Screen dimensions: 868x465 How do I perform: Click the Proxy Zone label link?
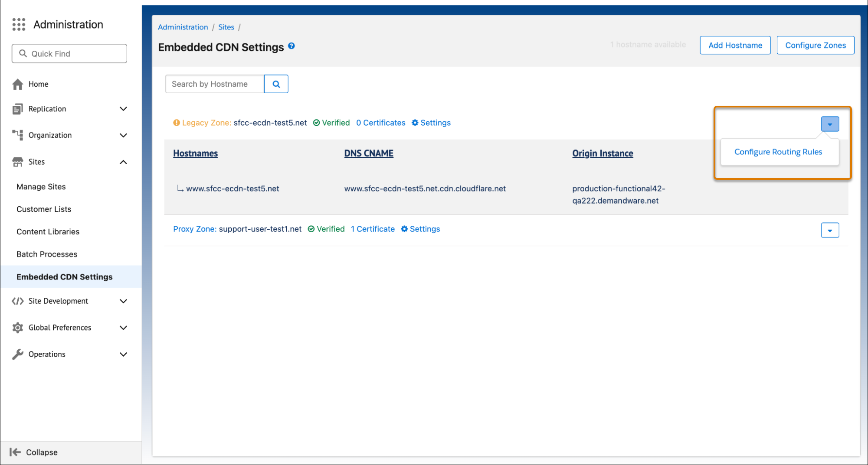pyautogui.click(x=195, y=229)
